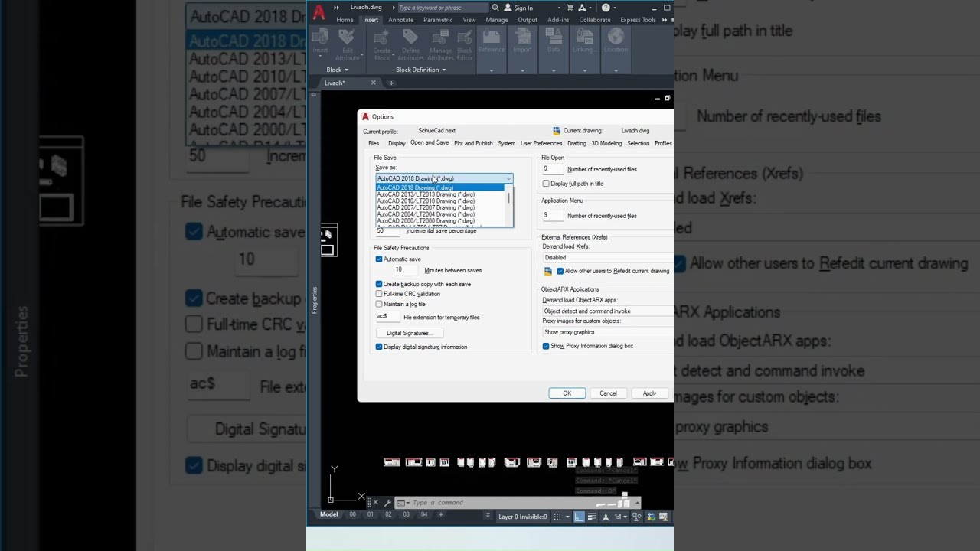Click Apply in the Options dialog

pyautogui.click(x=649, y=393)
